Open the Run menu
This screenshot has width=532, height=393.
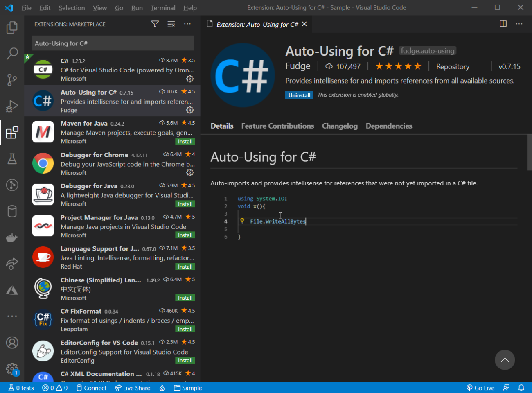[137, 8]
